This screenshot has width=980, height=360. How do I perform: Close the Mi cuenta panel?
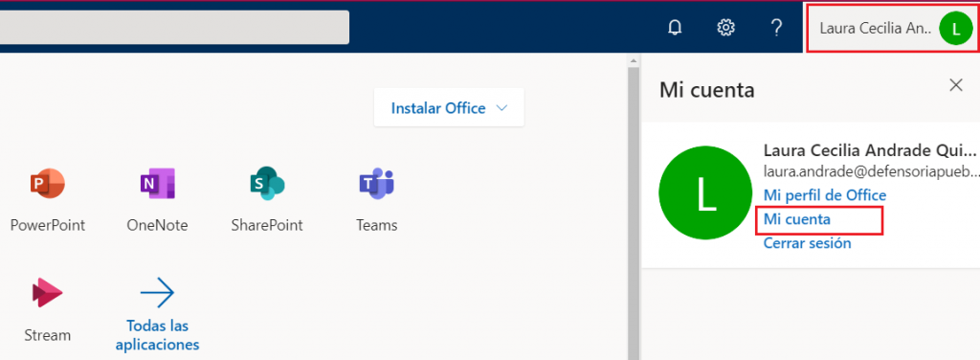pyautogui.click(x=956, y=85)
